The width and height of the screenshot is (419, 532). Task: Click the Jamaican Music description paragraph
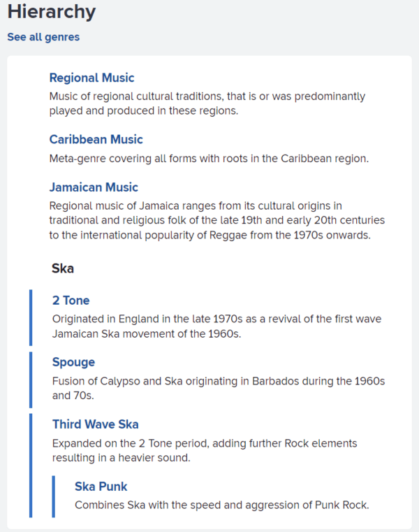point(216,220)
